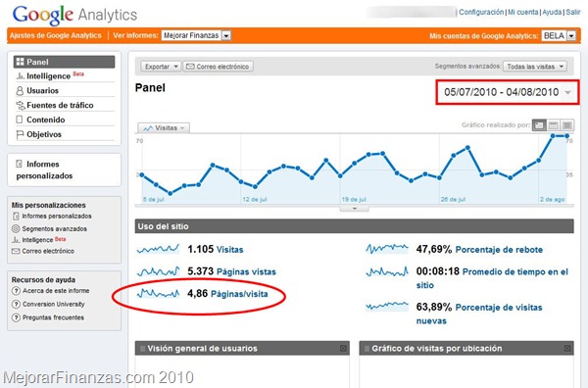Open Todas las visitas segment dropdown

coord(535,67)
